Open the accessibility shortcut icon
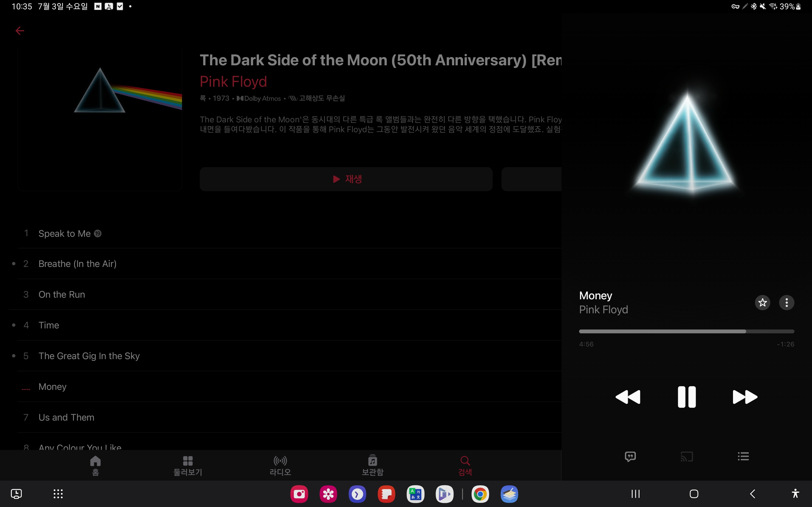The height and width of the screenshot is (507, 812). pos(795,494)
